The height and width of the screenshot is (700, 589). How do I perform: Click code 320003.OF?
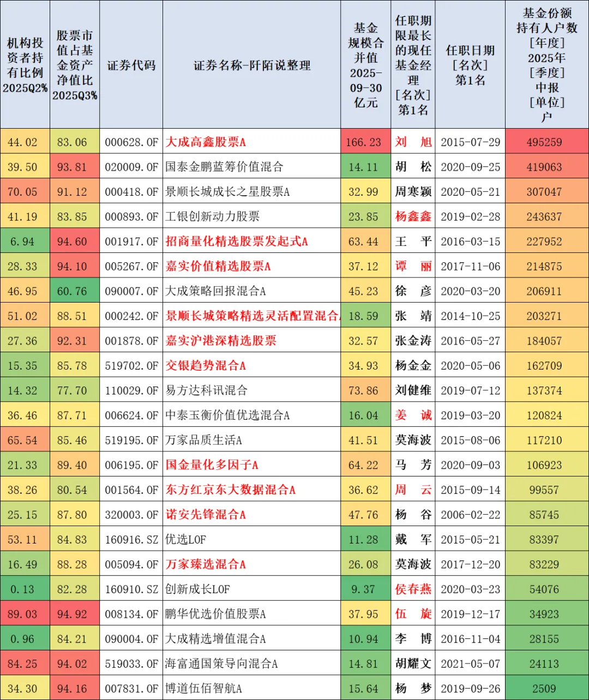(131, 515)
